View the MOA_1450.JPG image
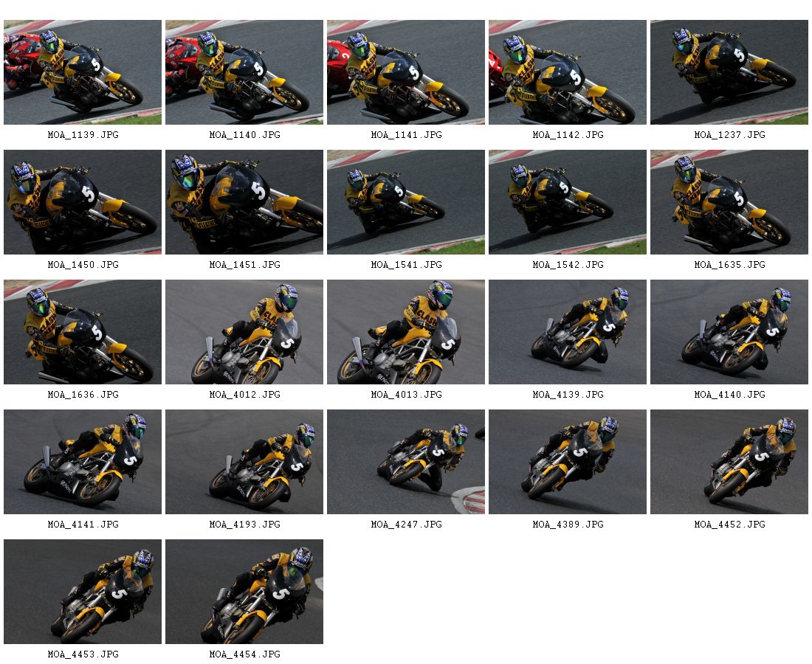This screenshot has height=664, width=812. (x=83, y=202)
